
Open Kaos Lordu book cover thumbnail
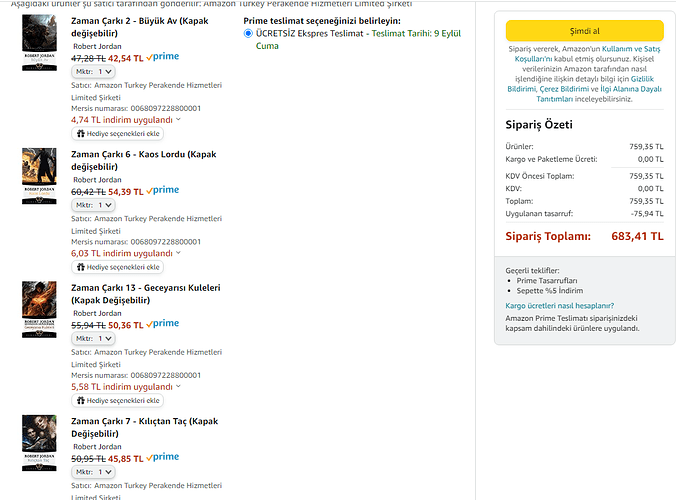click(x=39, y=176)
